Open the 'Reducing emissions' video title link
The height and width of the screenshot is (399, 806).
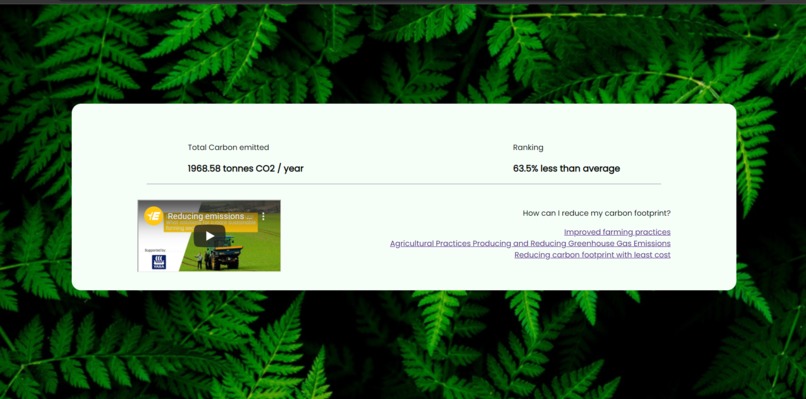[x=210, y=216]
